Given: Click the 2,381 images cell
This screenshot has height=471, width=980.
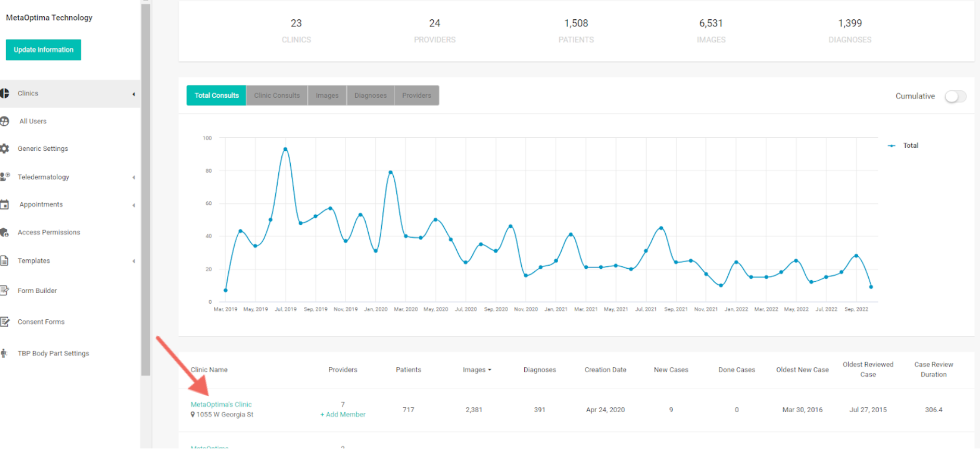Looking at the screenshot, I should tap(474, 410).
